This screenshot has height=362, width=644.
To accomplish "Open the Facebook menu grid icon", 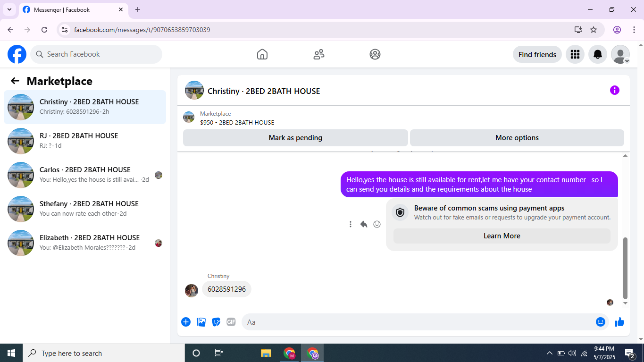I will click(x=575, y=54).
